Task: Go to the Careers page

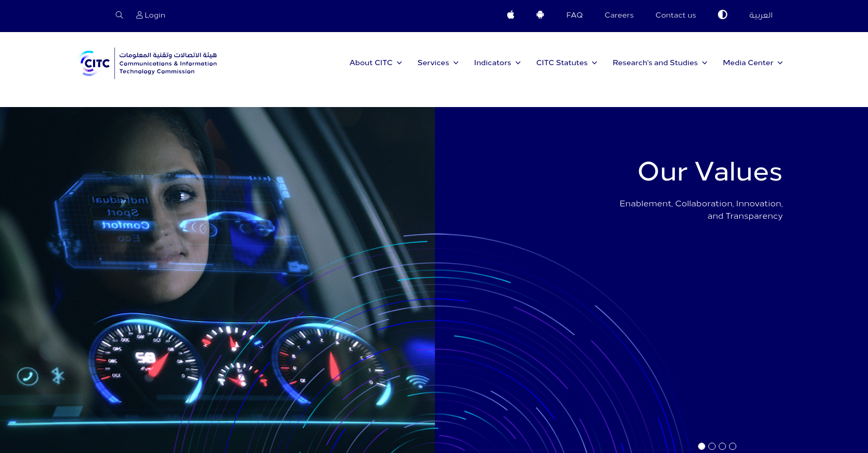Action: pyautogui.click(x=619, y=15)
